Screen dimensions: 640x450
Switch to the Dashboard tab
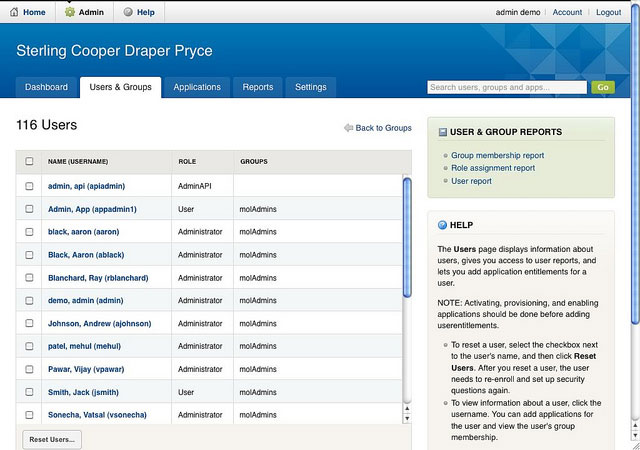coord(46,87)
